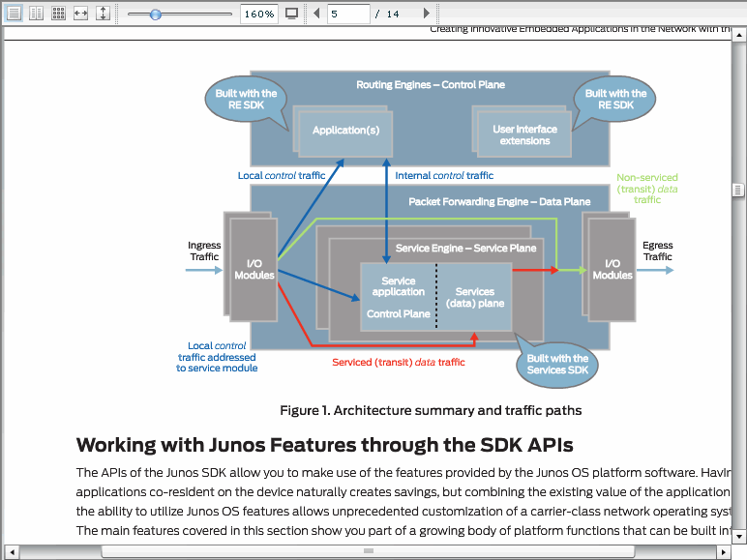Open presentation full screen monitor icon
747x560 pixels.
pos(291,14)
